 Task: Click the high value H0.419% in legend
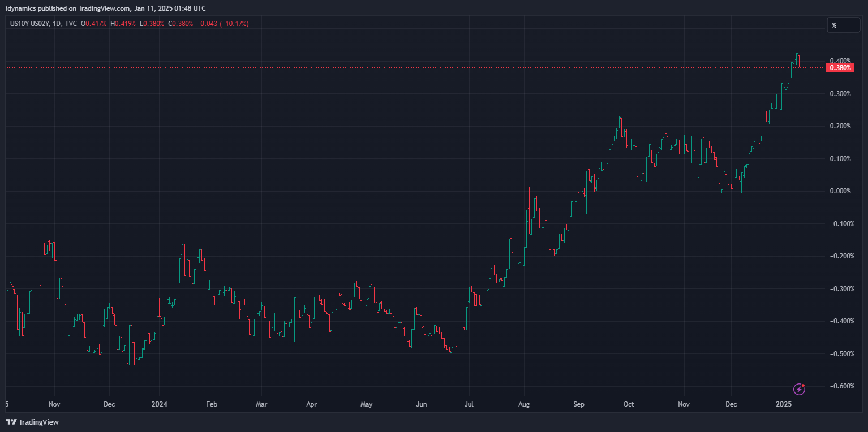[x=123, y=24]
